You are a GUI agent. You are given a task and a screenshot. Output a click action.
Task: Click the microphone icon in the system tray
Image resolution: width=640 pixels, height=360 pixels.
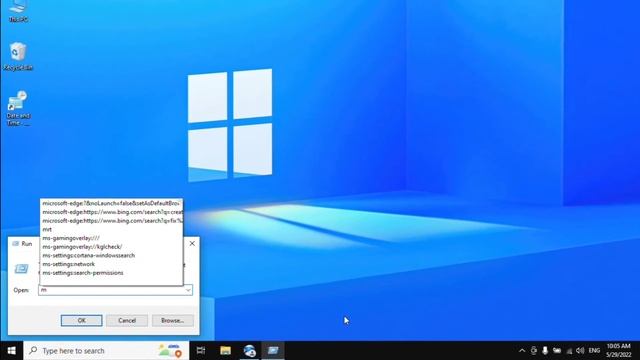(x=545, y=351)
